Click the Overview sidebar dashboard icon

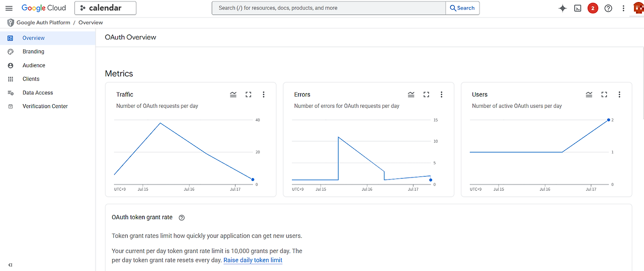(x=10, y=38)
